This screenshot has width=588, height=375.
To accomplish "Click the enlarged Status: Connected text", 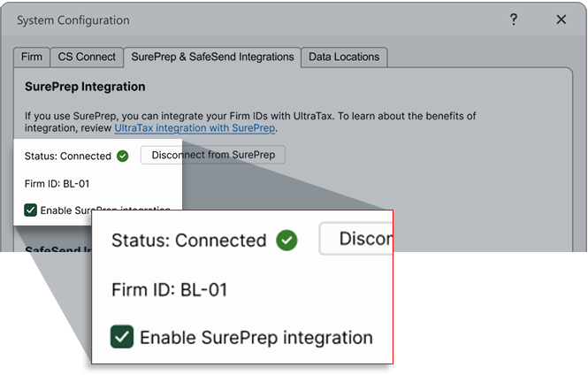I will click(x=188, y=240).
